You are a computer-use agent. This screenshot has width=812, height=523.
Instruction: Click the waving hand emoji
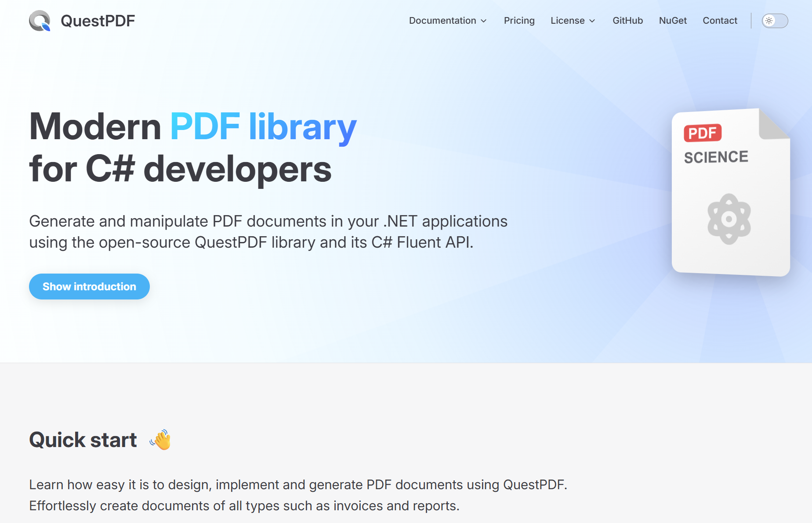160,440
